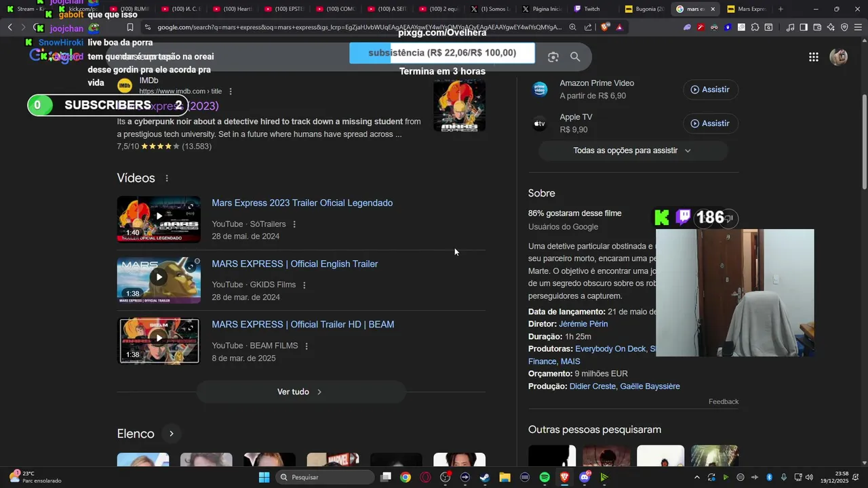868x488 pixels.
Task: Click the Windows Start button
Action: pyautogui.click(x=264, y=477)
